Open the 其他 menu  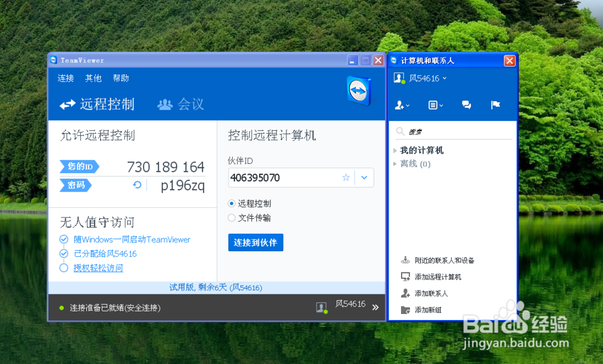coord(93,78)
